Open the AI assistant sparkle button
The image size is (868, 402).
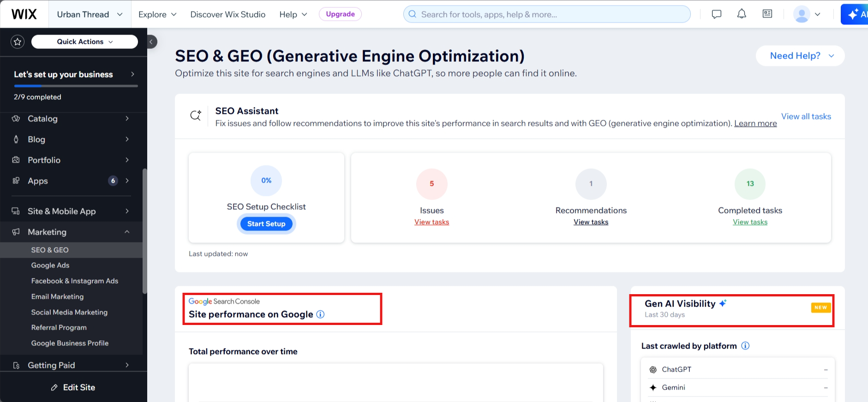click(x=855, y=14)
